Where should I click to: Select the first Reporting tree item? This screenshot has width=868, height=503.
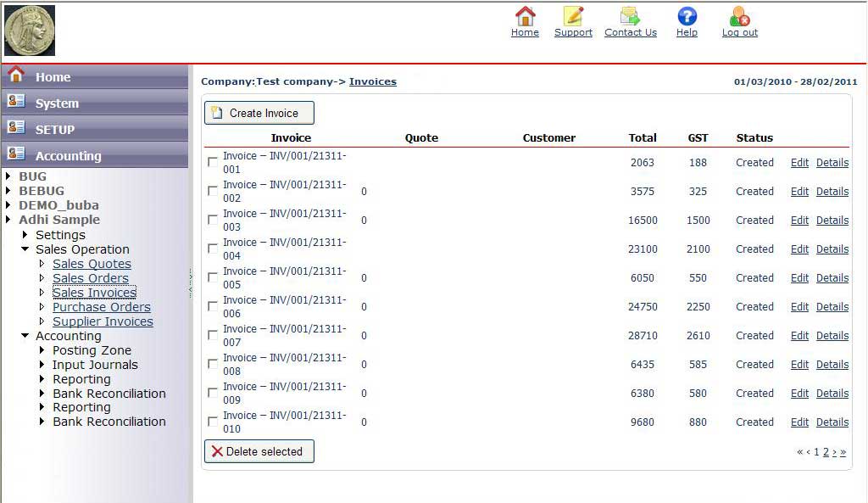coord(81,379)
